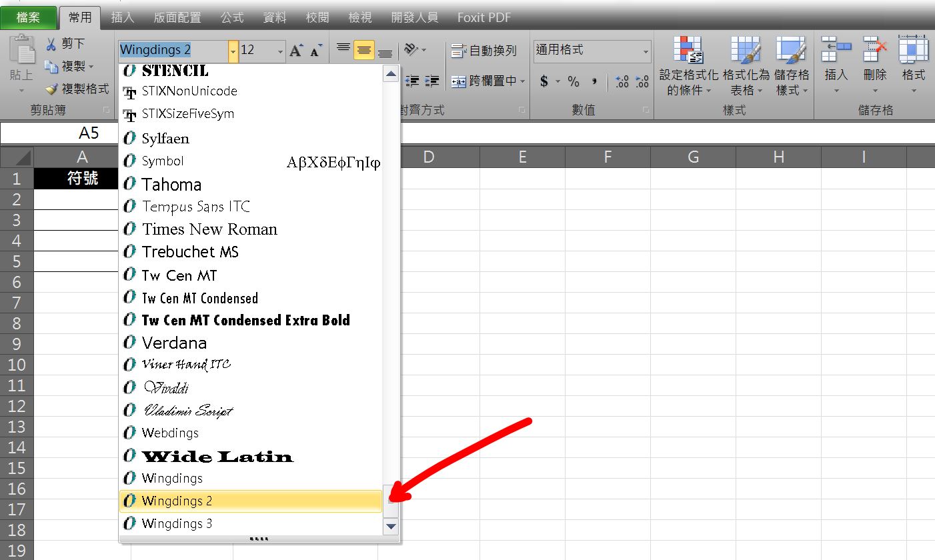Open Format as Table (格式化為表格)
Screen dimensions: 935x560
pos(746,66)
